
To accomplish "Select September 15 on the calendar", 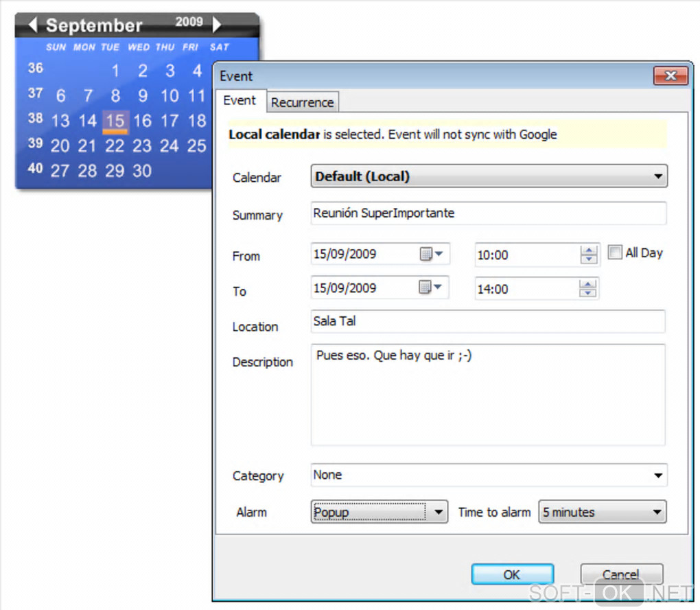I will tap(115, 121).
